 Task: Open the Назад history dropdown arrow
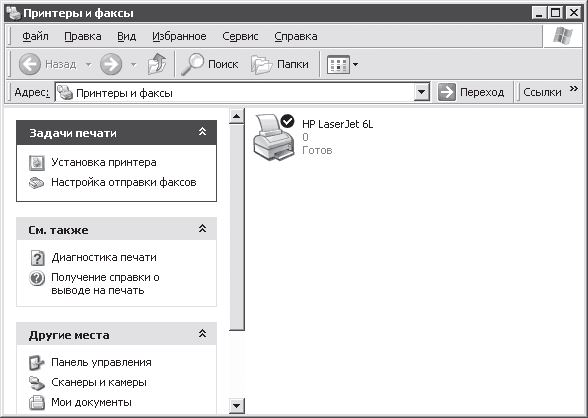point(88,64)
